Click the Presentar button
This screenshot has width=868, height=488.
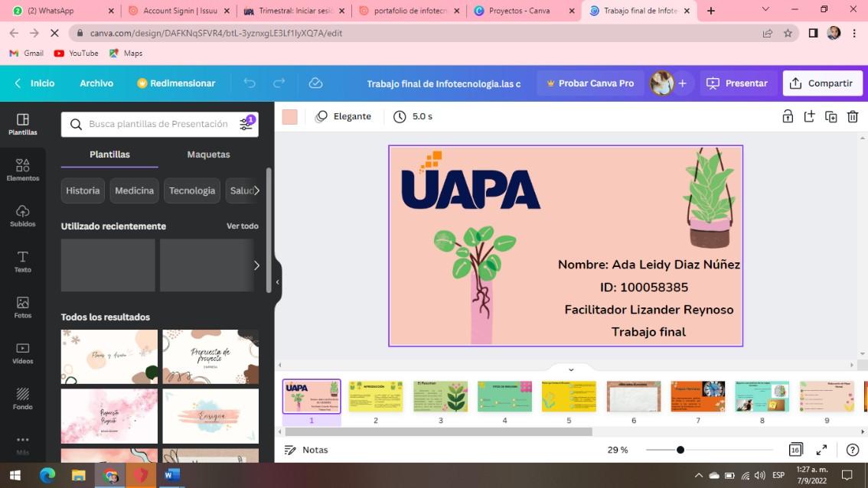(x=737, y=83)
